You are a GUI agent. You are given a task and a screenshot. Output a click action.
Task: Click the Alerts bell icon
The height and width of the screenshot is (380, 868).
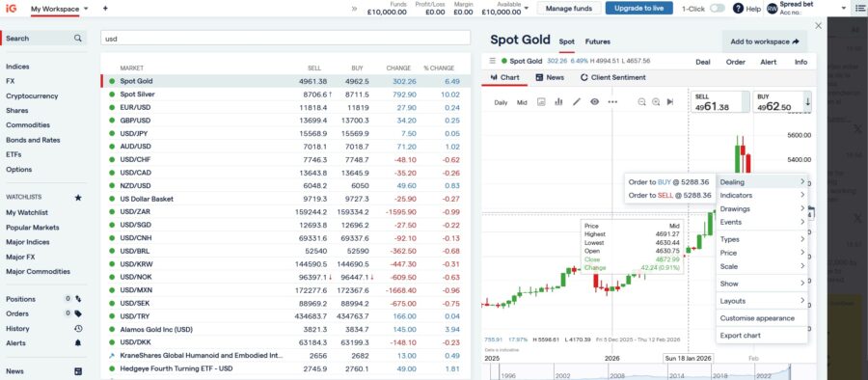pos(78,343)
